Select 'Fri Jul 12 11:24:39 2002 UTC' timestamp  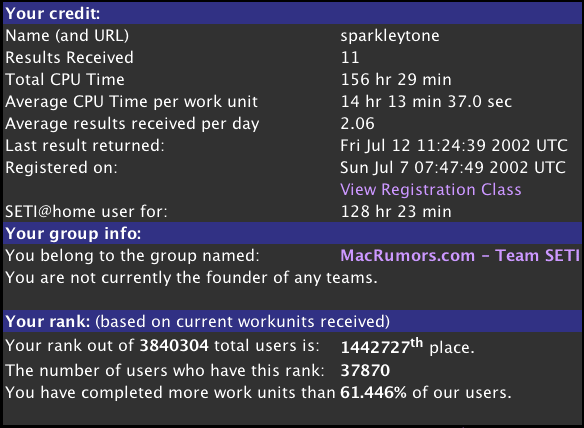coord(454,146)
